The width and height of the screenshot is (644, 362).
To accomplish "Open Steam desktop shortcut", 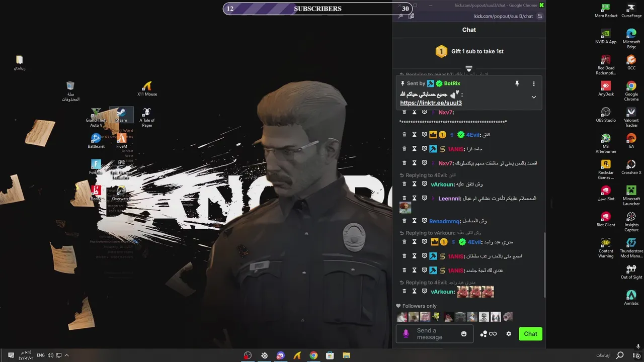I will (121, 115).
